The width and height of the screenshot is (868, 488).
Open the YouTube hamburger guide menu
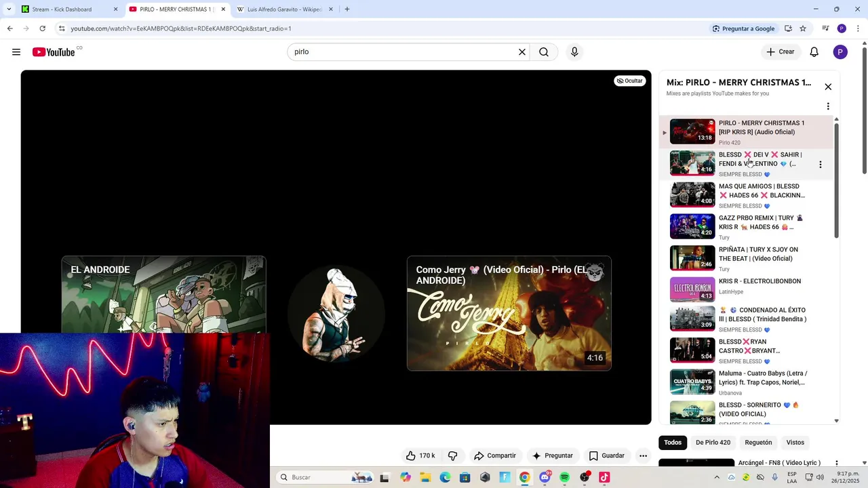[x=16, y=52]
